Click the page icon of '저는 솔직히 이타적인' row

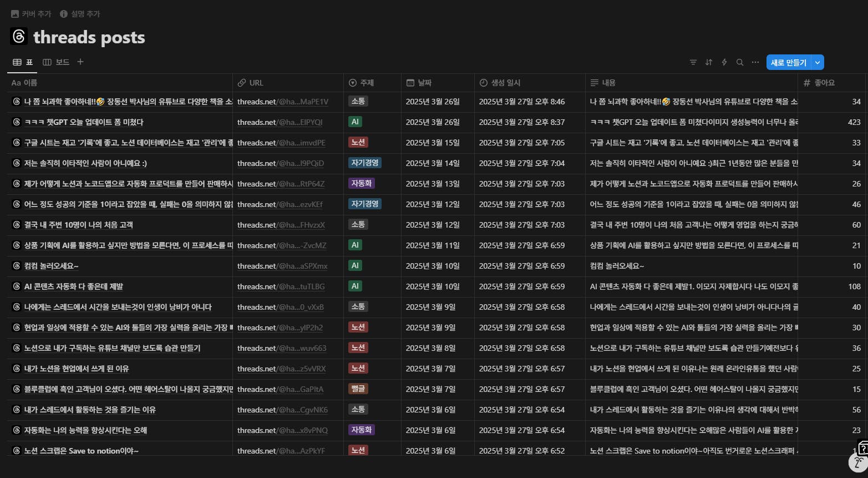pos(17,163)
